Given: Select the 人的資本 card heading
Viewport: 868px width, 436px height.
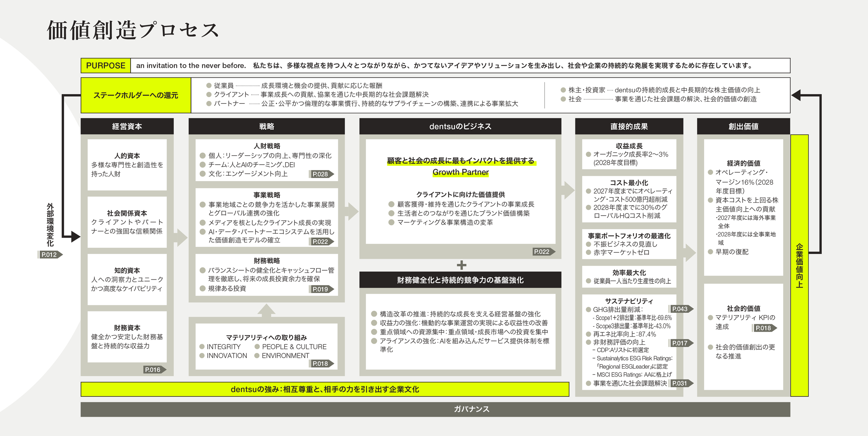Looking at the screenshot, I should pos(127,156).
